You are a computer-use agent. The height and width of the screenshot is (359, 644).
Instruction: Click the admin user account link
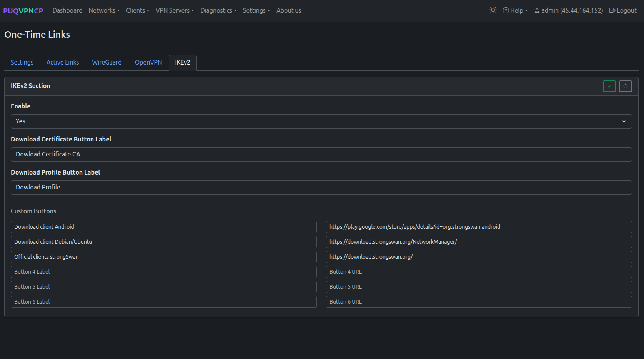(569, 10)
